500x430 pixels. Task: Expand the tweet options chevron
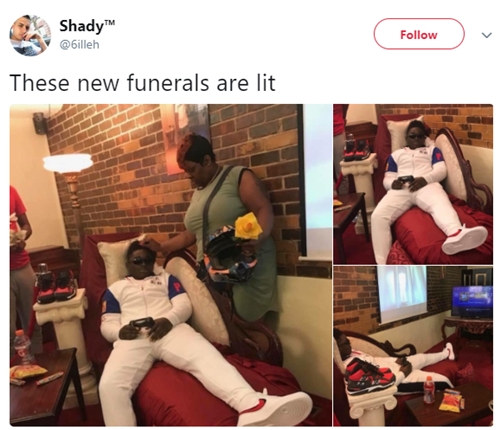point(487,35)
